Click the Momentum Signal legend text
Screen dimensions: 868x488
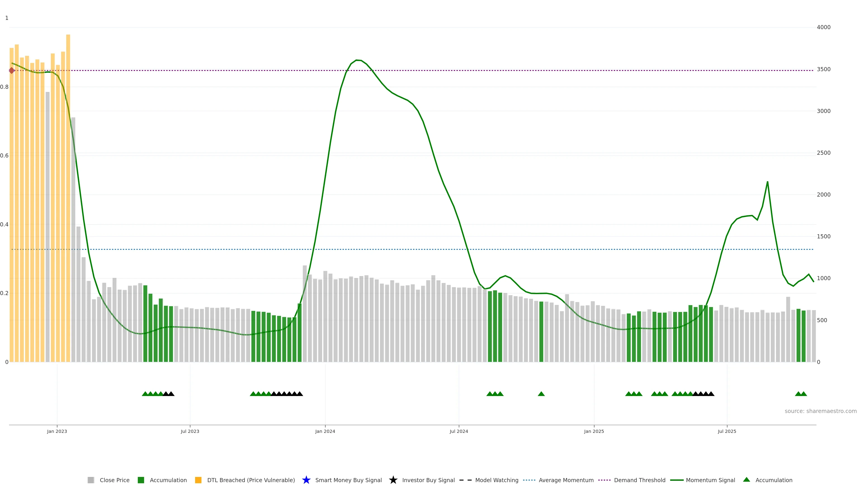click(710, 480)
